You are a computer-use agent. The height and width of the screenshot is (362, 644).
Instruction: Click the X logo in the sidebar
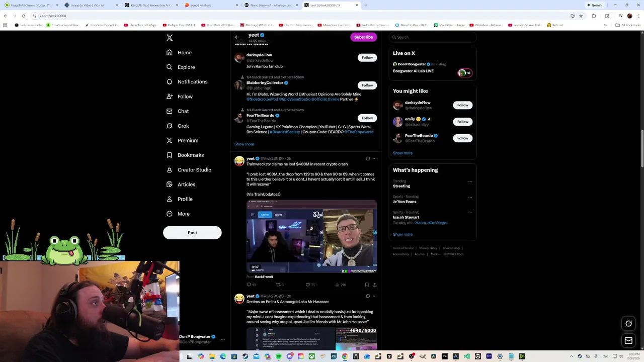click(x=170, y=38)
